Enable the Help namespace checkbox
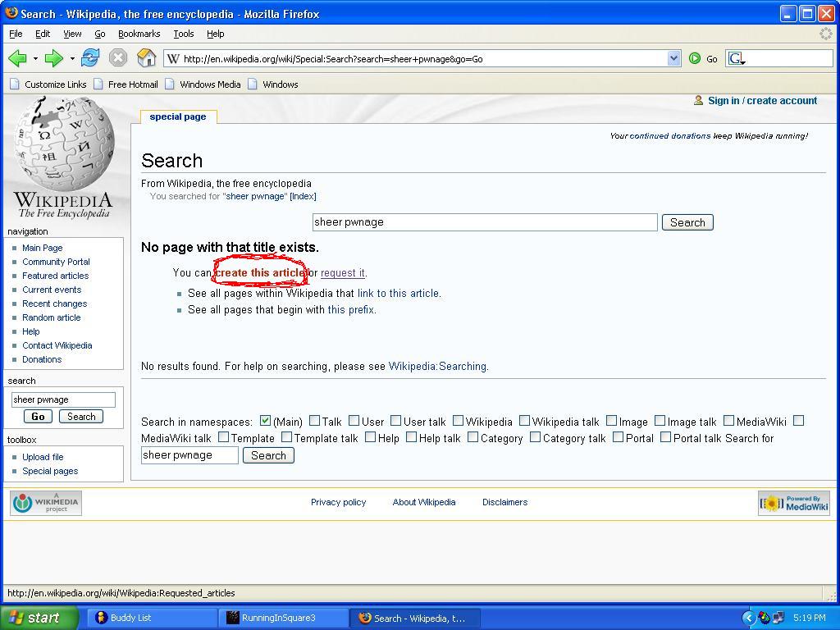 click(370, 437)
